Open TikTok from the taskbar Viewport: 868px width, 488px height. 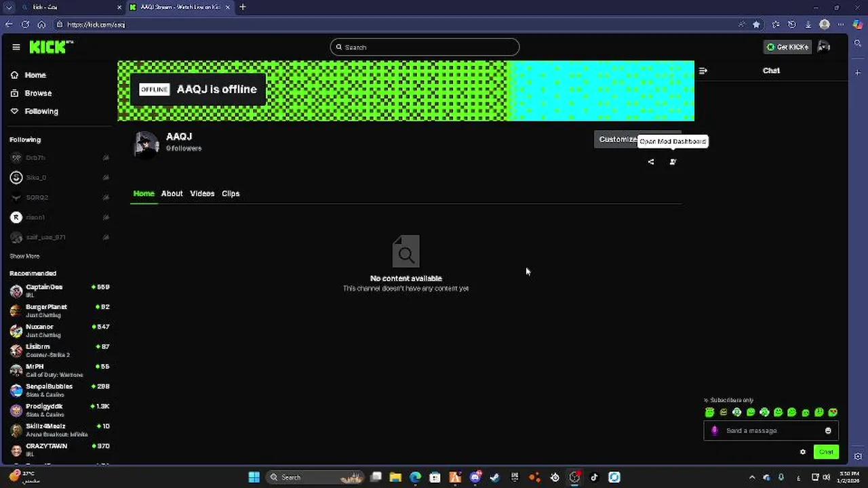pos(594,477)
